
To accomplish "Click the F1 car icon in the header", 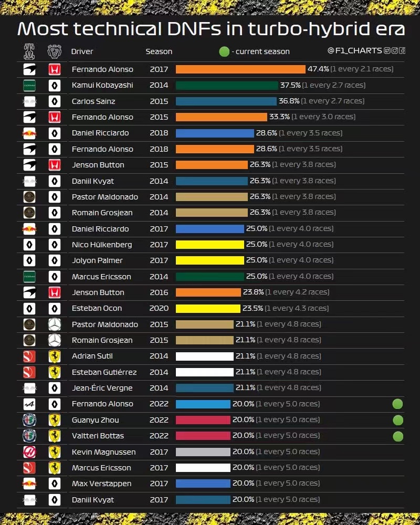I will tap(29, 51).
